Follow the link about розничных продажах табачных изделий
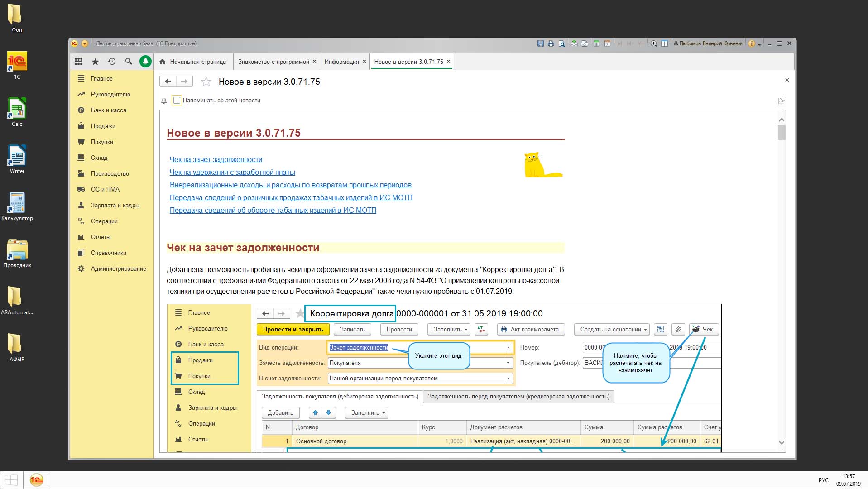The height and width of the screenshot is (489, 868). (x=291, y=197)
